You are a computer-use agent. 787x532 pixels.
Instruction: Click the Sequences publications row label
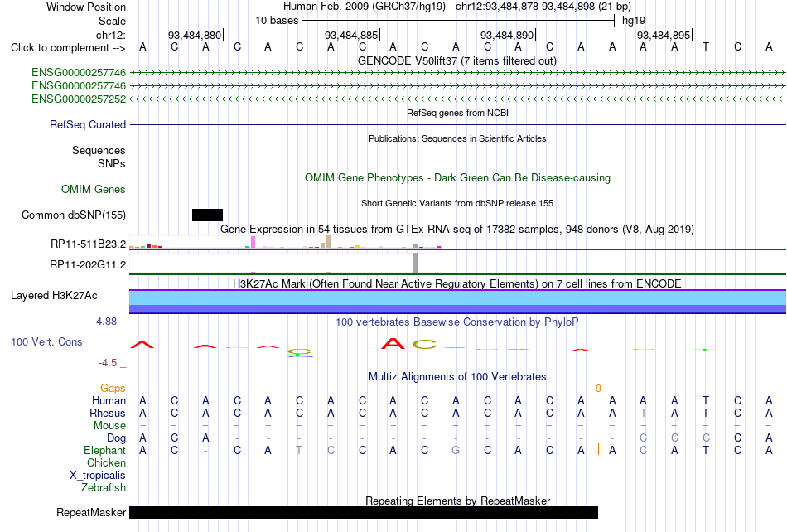pos(99,150)
